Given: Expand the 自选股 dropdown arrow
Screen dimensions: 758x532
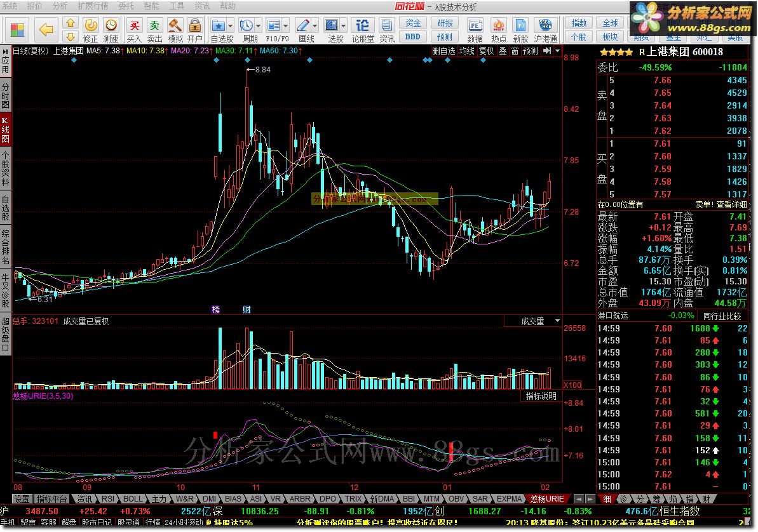Looking at the screenshot, I should (x=230, y=25).
